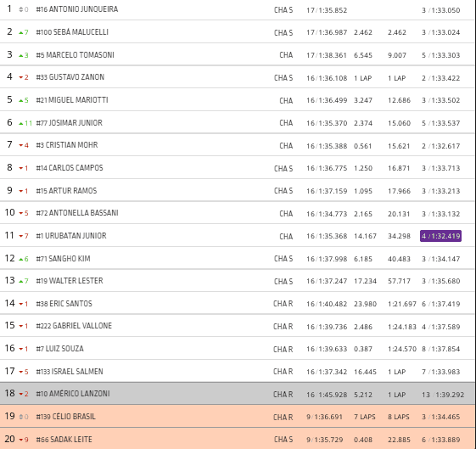The height and width of the screenshot is (449, 476).
Task: Select driver name #15 ARTUR RAMOS
Action: point(66,191)
